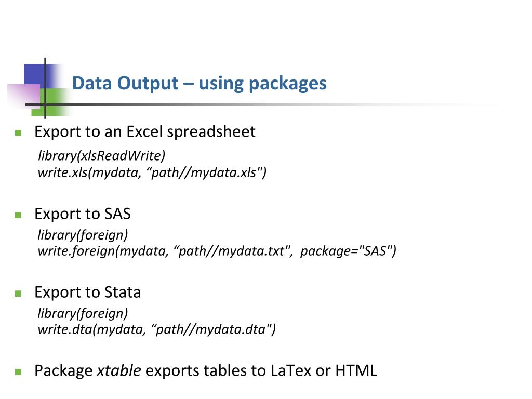The width and height of the screenshot is (532, 399).
Task: Click the slide title 'Data Output – using packages'
Action: (x=199, y=84)
